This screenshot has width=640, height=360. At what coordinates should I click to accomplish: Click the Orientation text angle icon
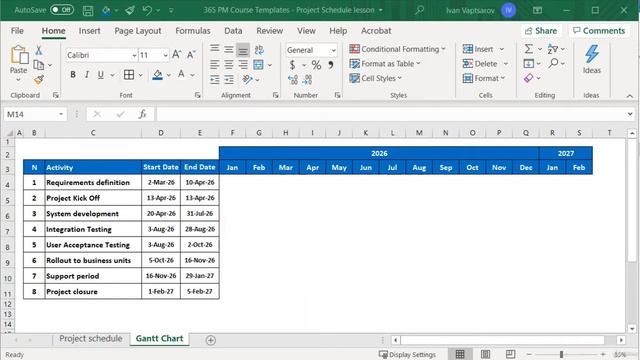pyautogui.click(x=247, y=79)
